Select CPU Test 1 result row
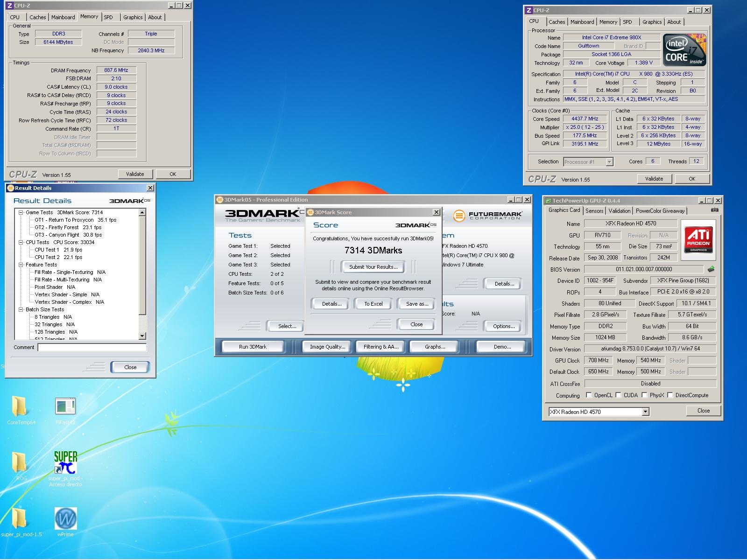The image size is (747, 560). click(x=58, y=250)
